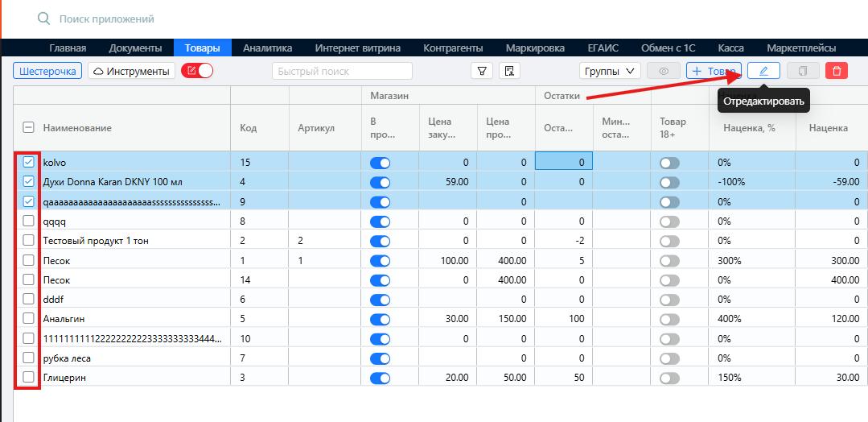Select the Тестовый продукт 1 тон name
The height and width of the screenshot is (422, 868).
point(96,241)
